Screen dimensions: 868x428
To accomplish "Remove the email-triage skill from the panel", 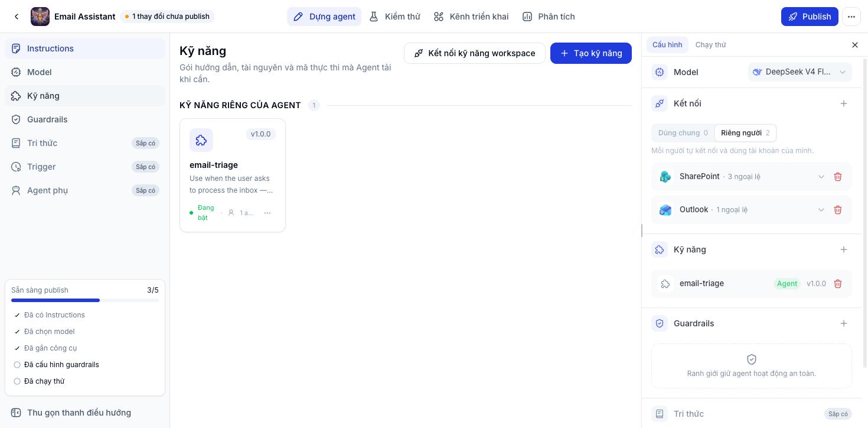I will 838,284.
